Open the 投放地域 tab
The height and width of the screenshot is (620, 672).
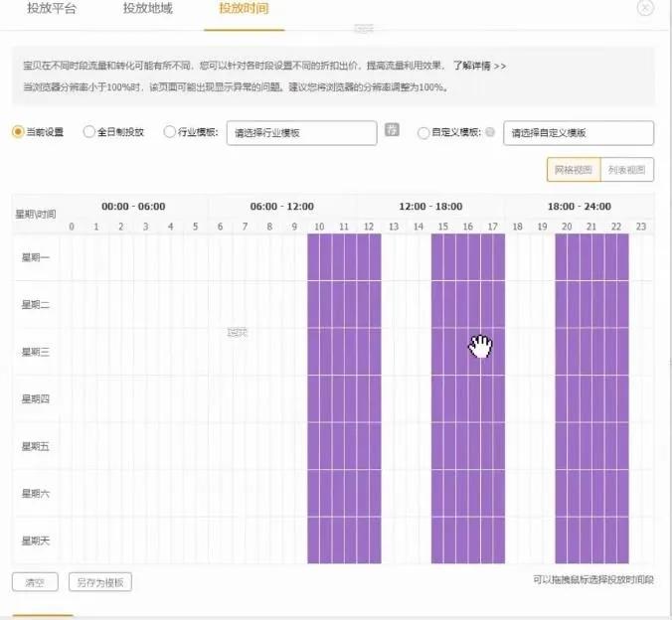148,8
